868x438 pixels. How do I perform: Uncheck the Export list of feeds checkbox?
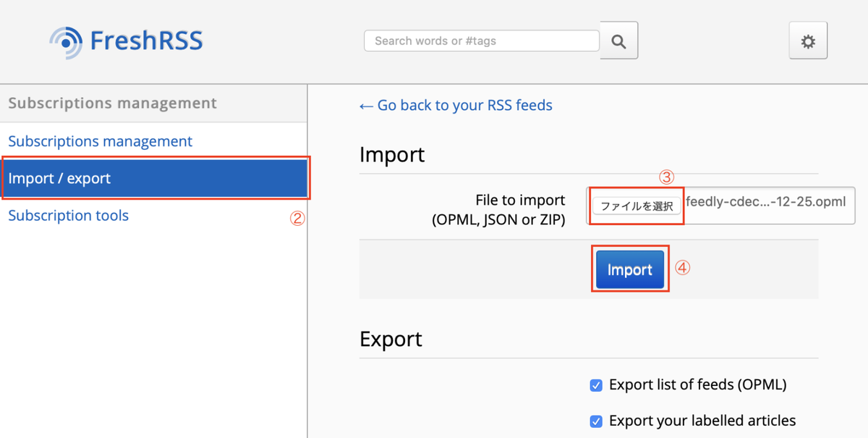click(596, 385)
